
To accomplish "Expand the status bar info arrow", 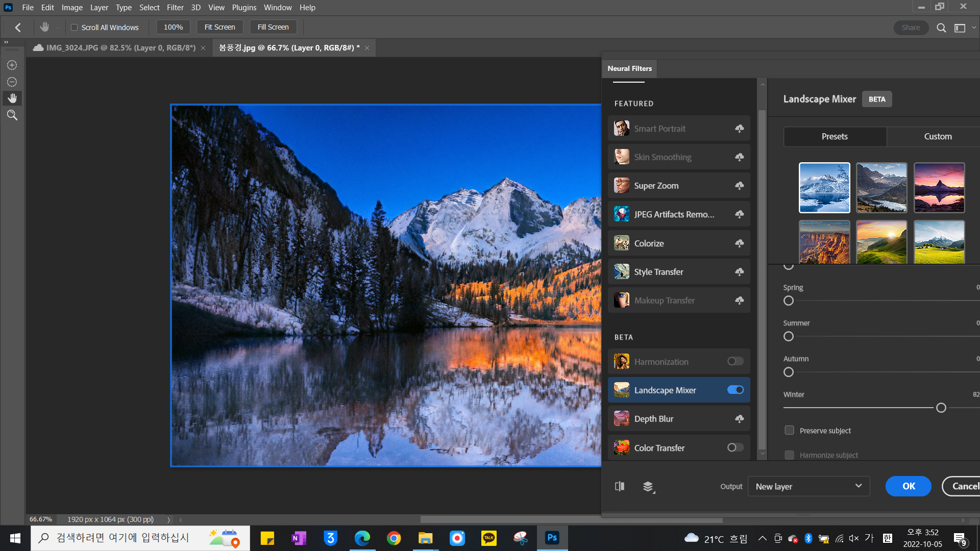I will click(x=168, y=519).
